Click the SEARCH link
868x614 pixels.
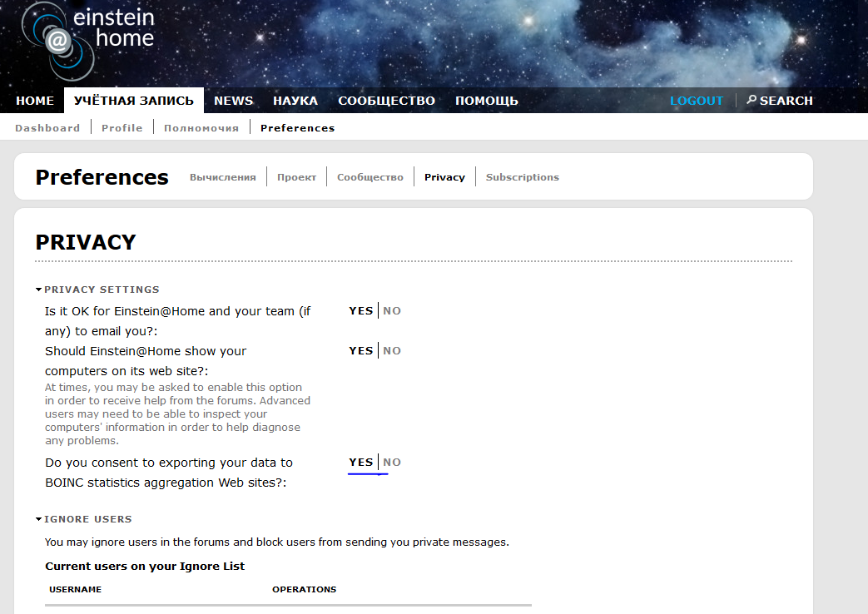click(x=786, y=101)
